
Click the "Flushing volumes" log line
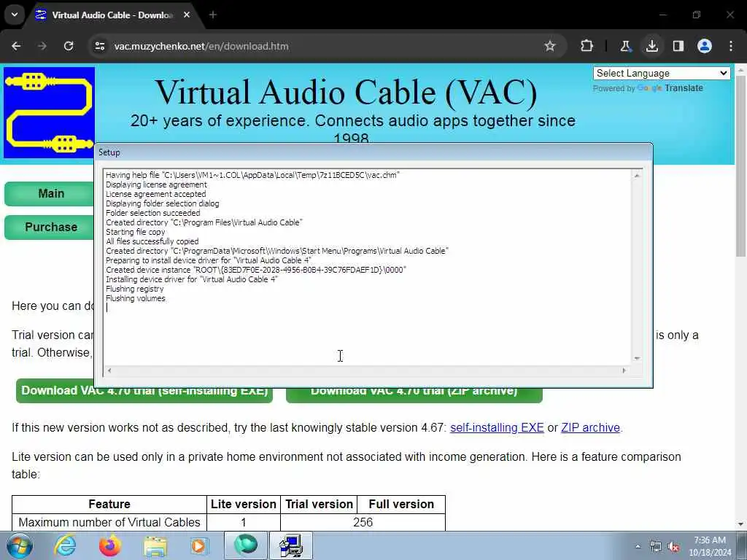(135, 298)
